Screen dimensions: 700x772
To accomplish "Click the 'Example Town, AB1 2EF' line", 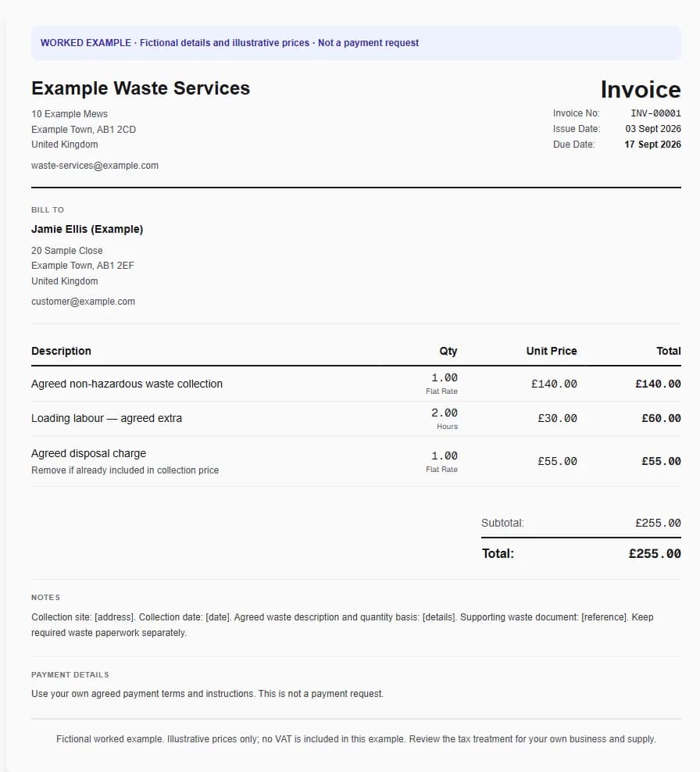I will click(83, 266).
